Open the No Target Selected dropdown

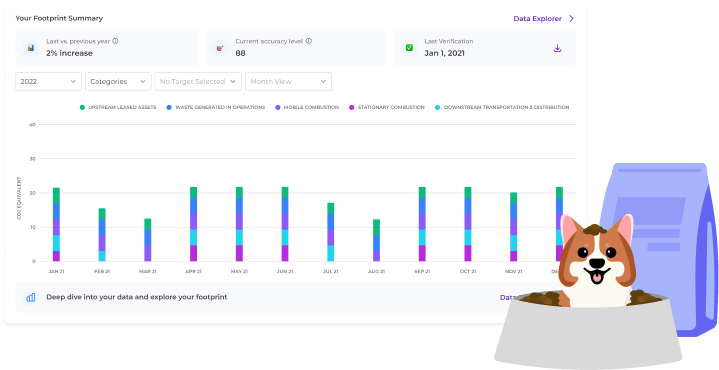198,82
